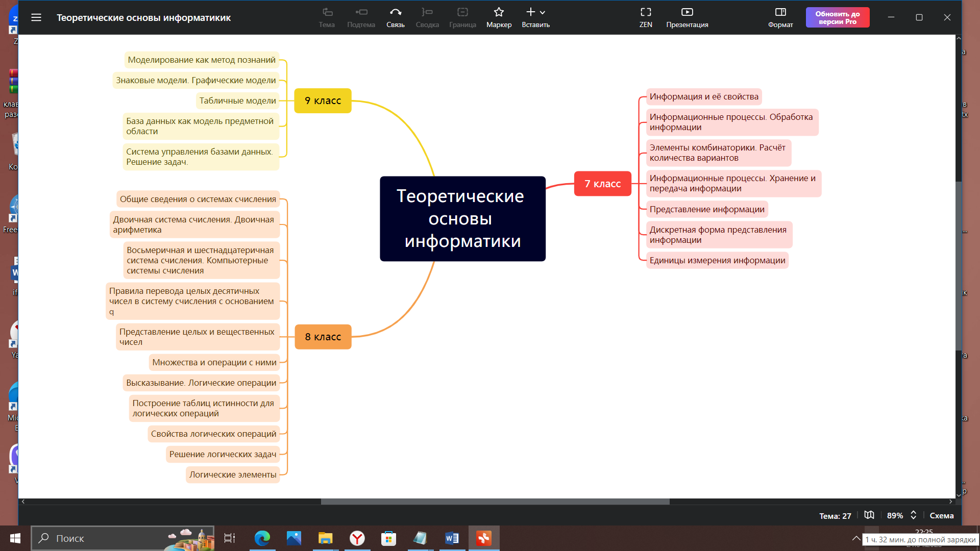Screen dimensions: 980x551
Task: Select the 7 класс topic
Action: pyautogui.click(x=602, y=184)
